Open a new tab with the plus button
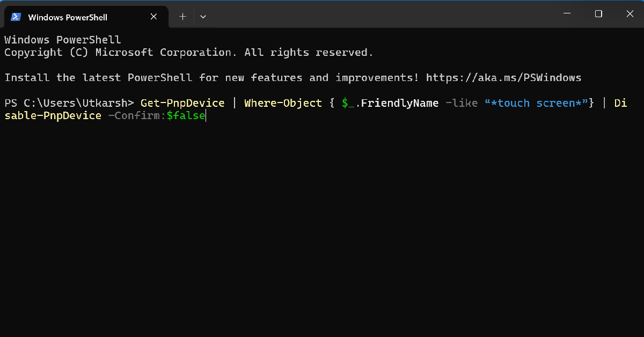The image size is (644, 337). coord(182,16)
